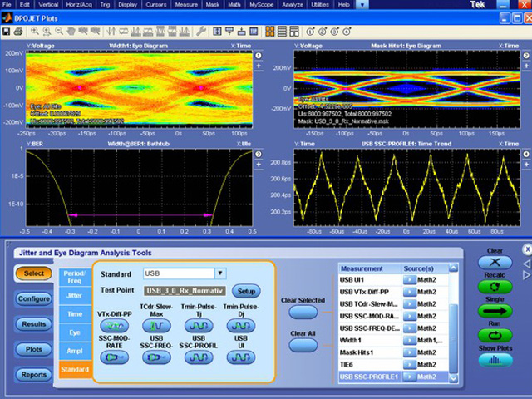Add the USB SSC-FREQ measurement
Screen dimensions: 532x399
156,357
